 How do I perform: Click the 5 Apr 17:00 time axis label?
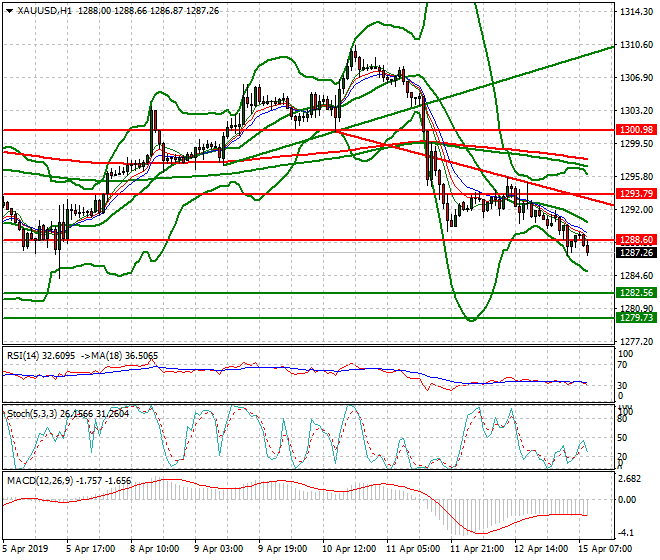[x=91, y=549]
